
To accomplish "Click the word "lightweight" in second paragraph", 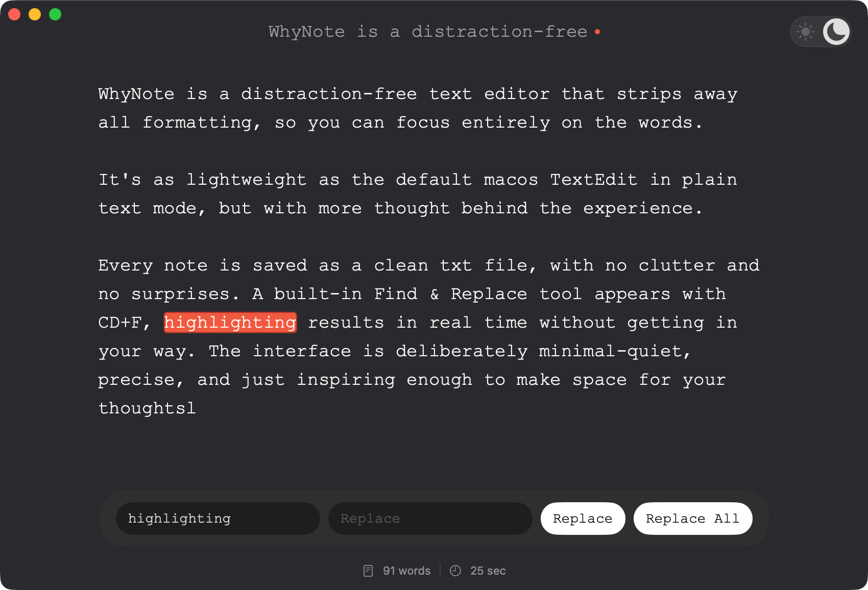I will [246, 180].
